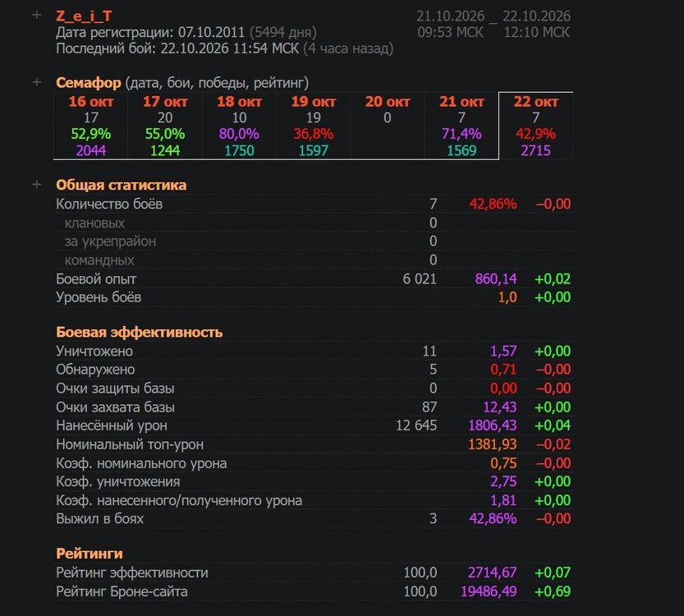The height and width of the screenshot is (616, 684).
Task: Click rating 2044 under 16 окт
Action: click(x=90, y=150)
